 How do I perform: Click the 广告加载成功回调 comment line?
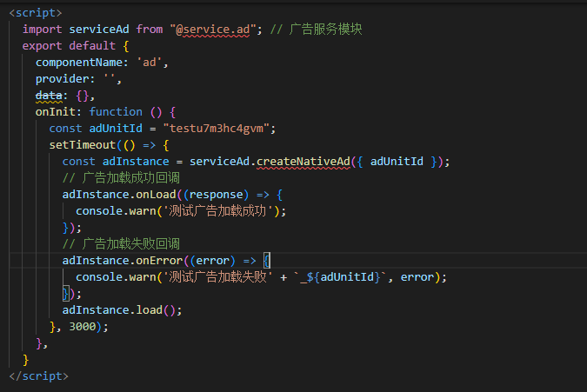pyautogui.click(x=118, y=177)
